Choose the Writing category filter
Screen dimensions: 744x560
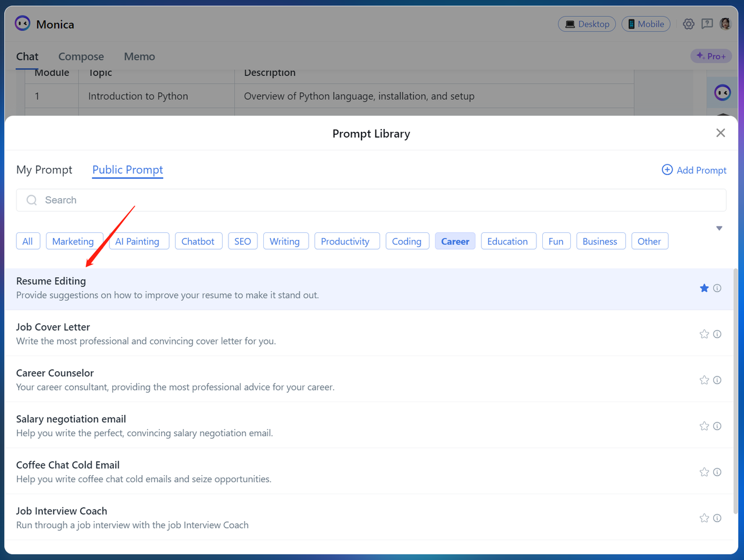pos(285,241)
